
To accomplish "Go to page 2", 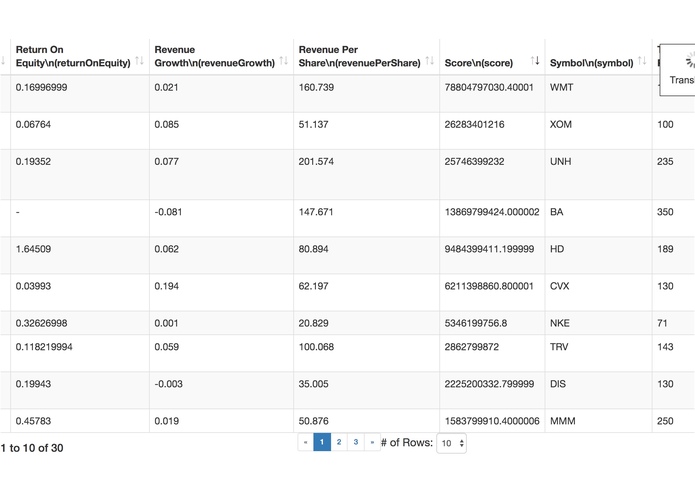I will click(x=339, y=442).
